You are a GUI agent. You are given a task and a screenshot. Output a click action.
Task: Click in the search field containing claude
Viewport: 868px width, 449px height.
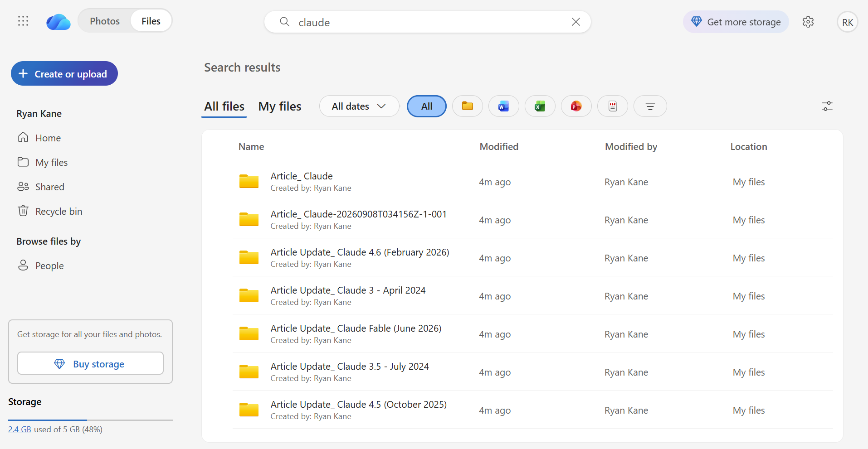click(427, 22)
